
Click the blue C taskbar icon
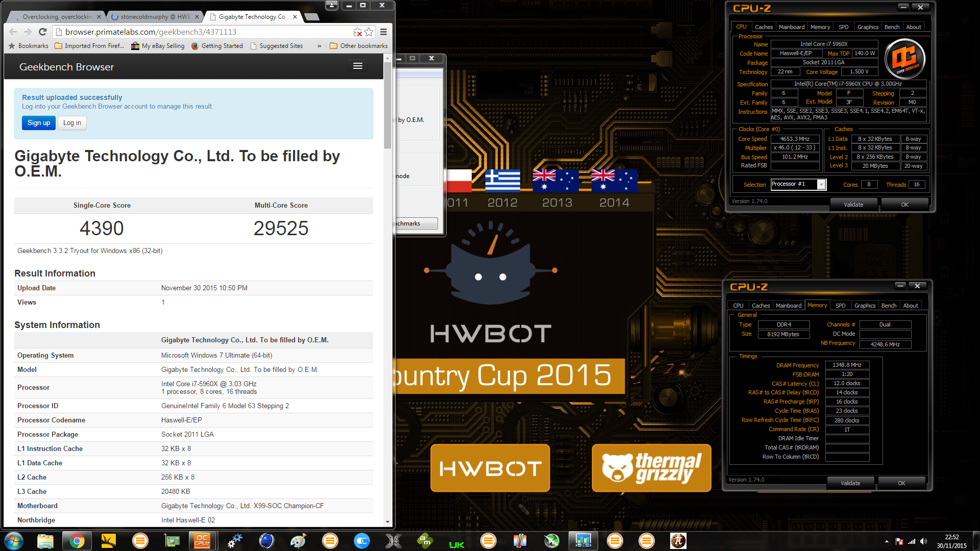pyautogui.click(x=362, y=541)
